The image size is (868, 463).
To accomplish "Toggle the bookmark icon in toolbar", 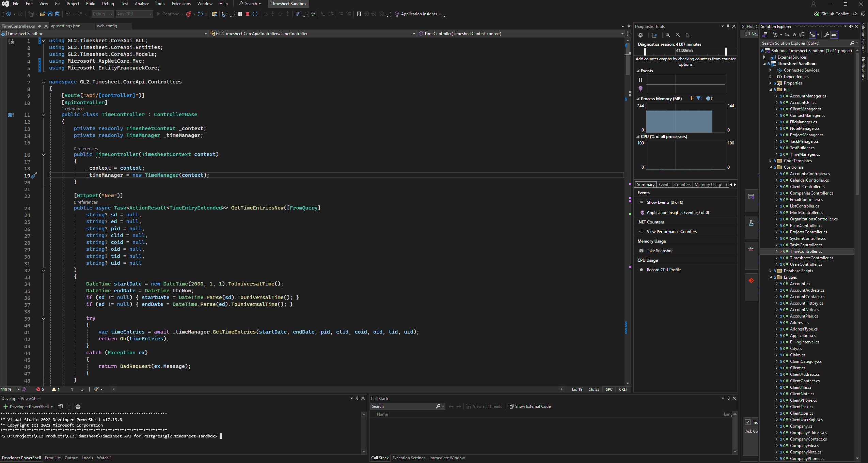I will click(x=359, y=14).
